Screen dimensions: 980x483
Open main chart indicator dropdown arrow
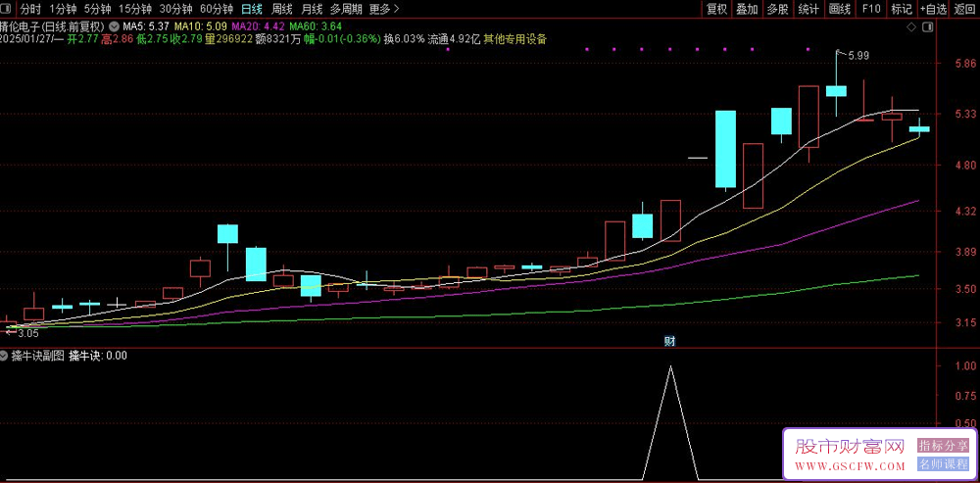114,26
